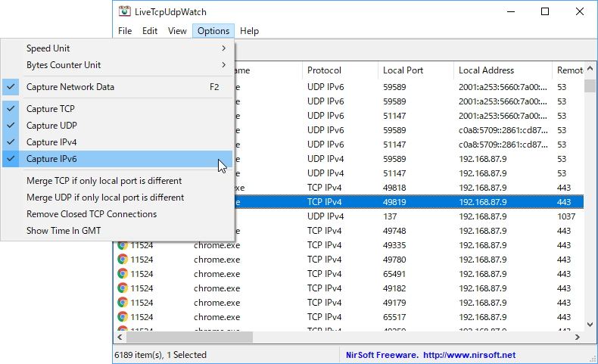This screenshot has width=598, height=364.
Task: Click Chrome icon in the port 65517 row
Action: (123, 317)
